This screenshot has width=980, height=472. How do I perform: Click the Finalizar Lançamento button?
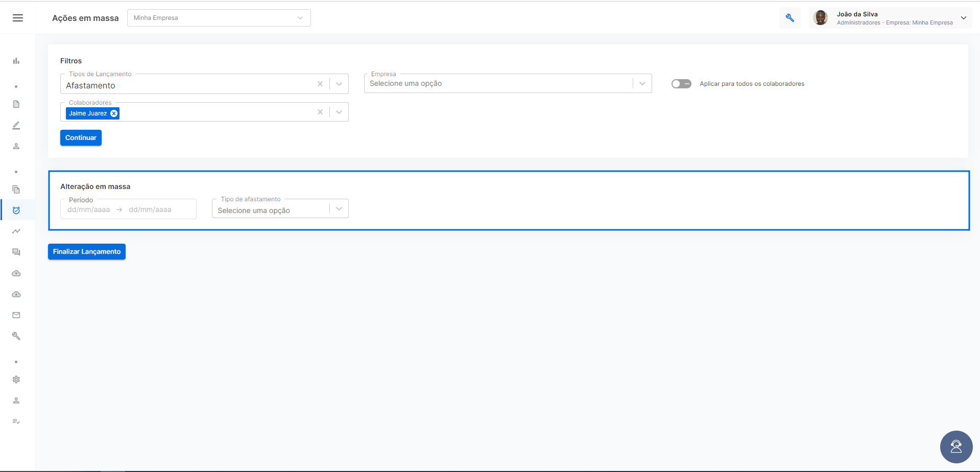click(87, 252)
